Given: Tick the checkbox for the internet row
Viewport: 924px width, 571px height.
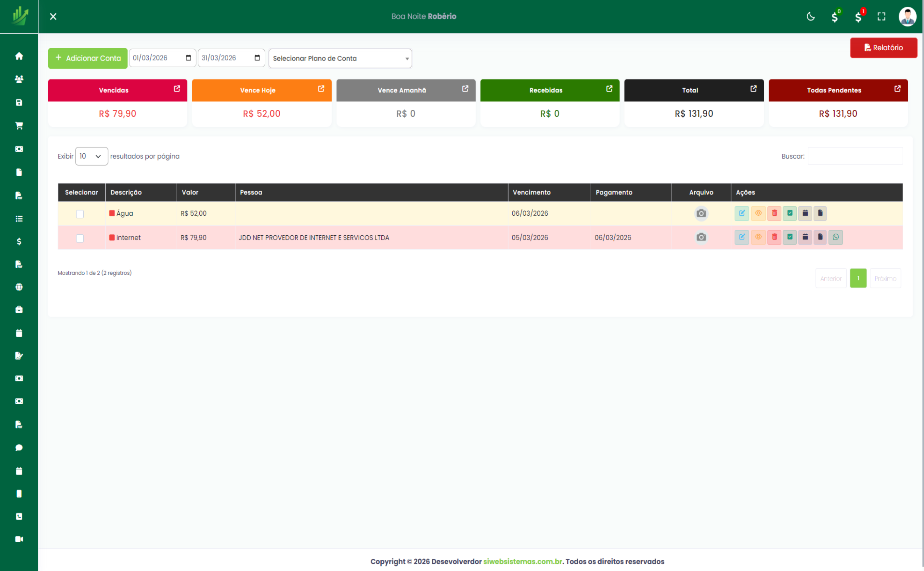Looking at the screenshot, I should (x=80, y=238).
